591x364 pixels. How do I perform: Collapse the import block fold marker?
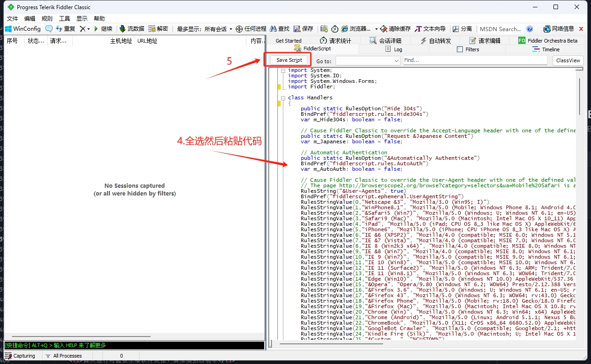click(283, 71)
